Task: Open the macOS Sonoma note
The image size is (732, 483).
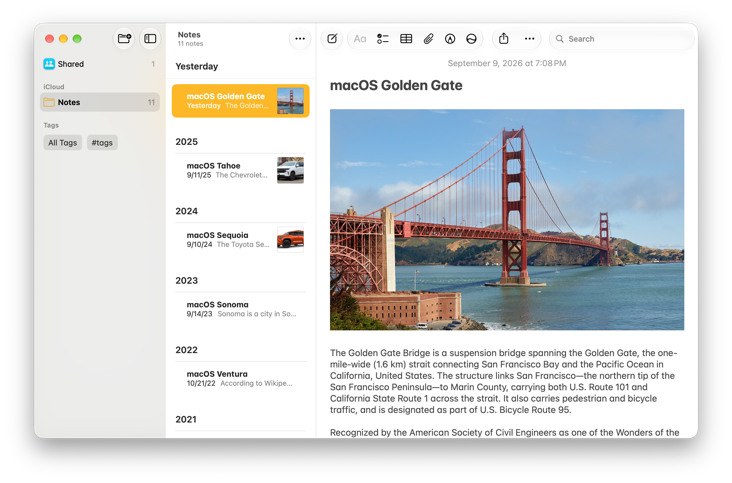Action: click(x=240, y=309)
